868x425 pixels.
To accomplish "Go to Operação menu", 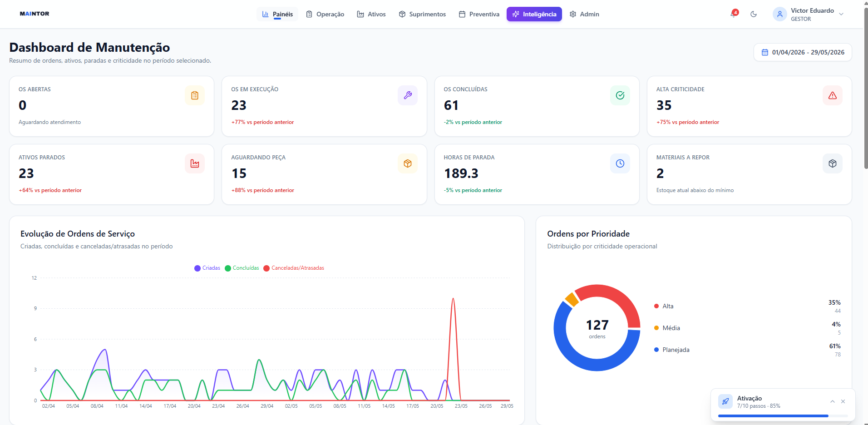I will point(325,14).
